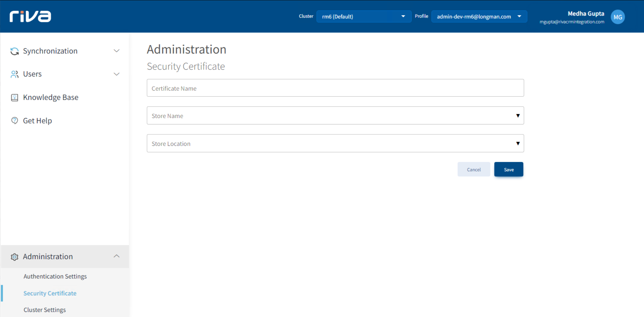The height and width of the screenshot is (317, 644).
Task: Click the Cancel button
Action: (474, 169)
